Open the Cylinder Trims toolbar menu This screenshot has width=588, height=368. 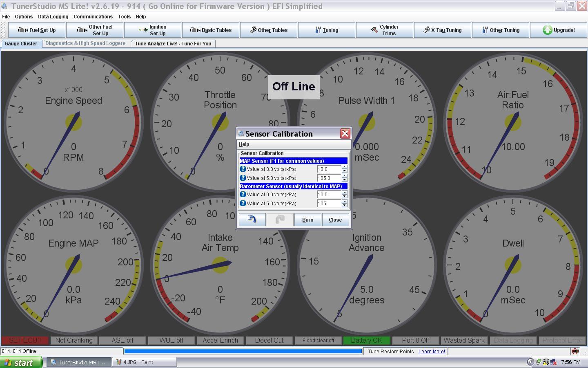[384, 30]
